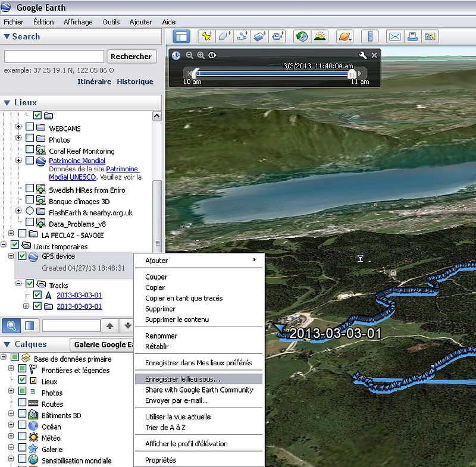Collapse the Search panel
The image size is (476, 467).
pos(7,36)
